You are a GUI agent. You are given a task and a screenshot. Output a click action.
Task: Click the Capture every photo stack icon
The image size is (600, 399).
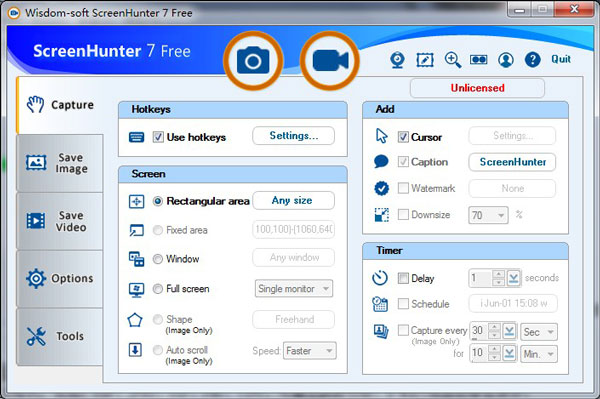381,331
